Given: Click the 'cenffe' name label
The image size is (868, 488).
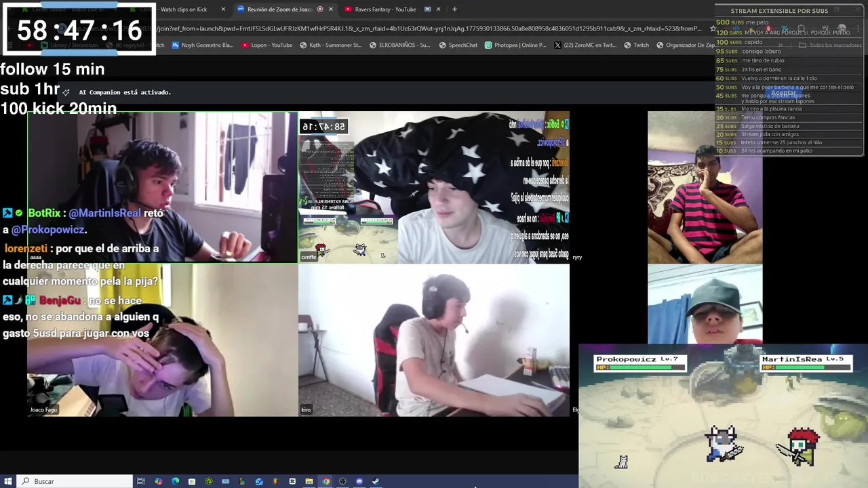Looking at the screenshot, I should [x=309, y=257].
